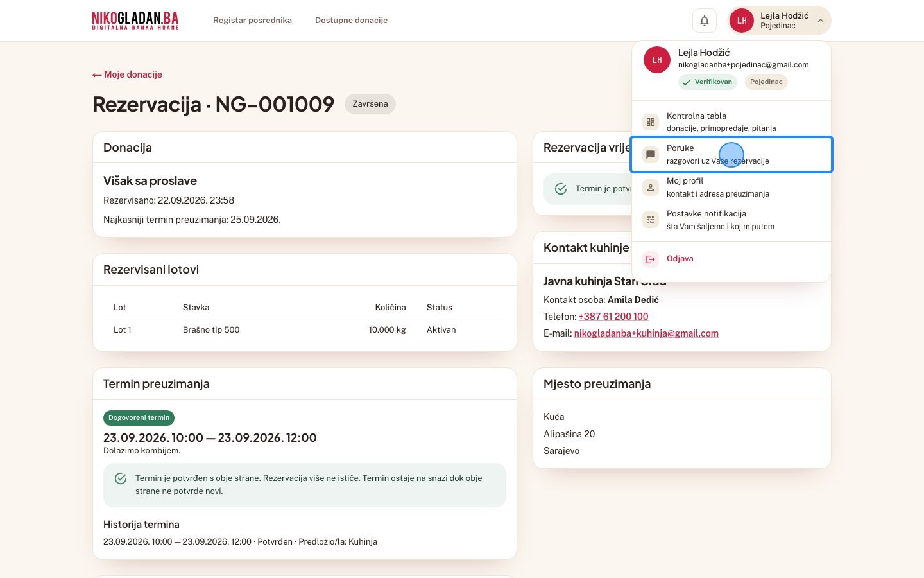Click Najkasniji termin preuzimanja line
The width and height of the screenshot is (924, 578).
pyautogui.click(x=192, y=220)
